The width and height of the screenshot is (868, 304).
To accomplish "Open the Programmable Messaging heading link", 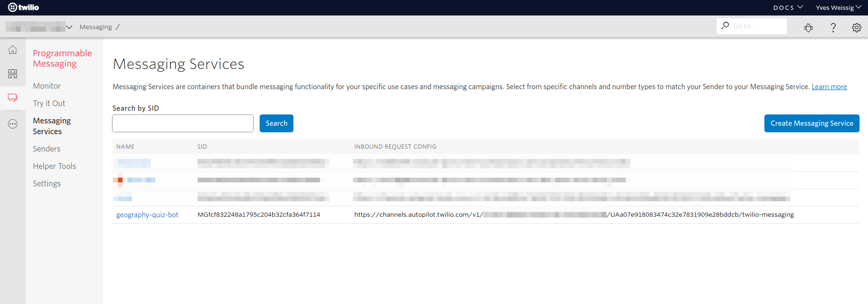I will tap(62, 58).
